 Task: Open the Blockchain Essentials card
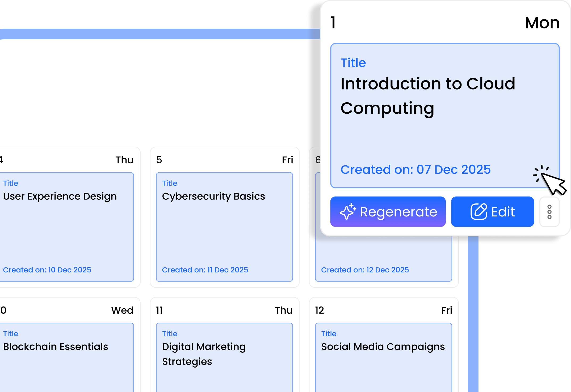point(66,356)
